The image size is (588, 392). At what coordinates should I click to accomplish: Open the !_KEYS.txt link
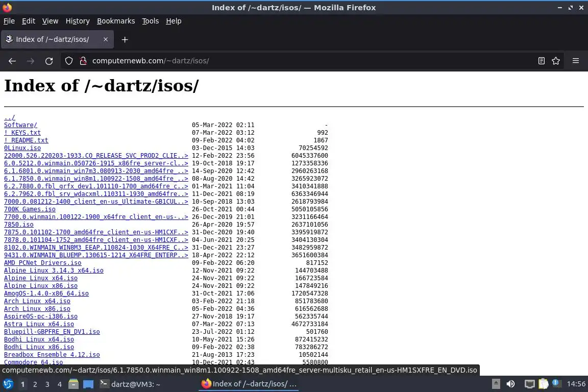click(x=22, y=132)
